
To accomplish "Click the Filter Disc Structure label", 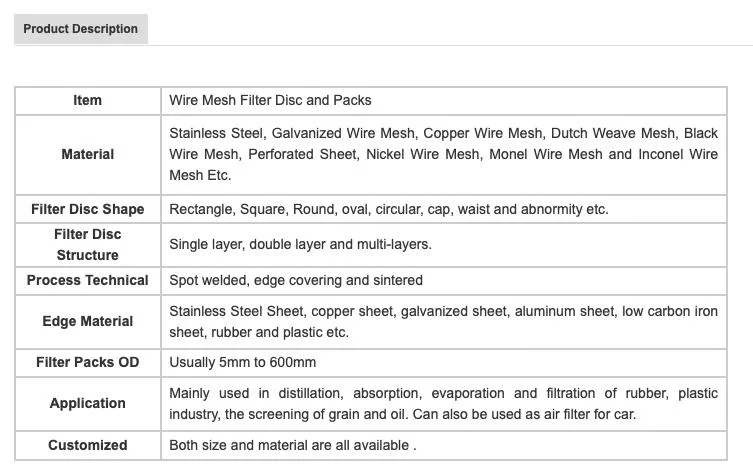I will coord(88,244).
